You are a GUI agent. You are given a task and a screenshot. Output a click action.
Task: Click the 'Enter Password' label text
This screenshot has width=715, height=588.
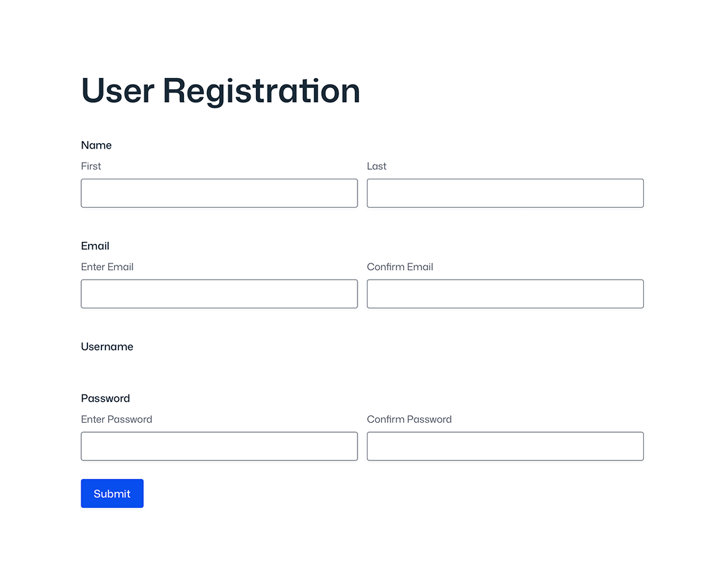click(116, 419)
